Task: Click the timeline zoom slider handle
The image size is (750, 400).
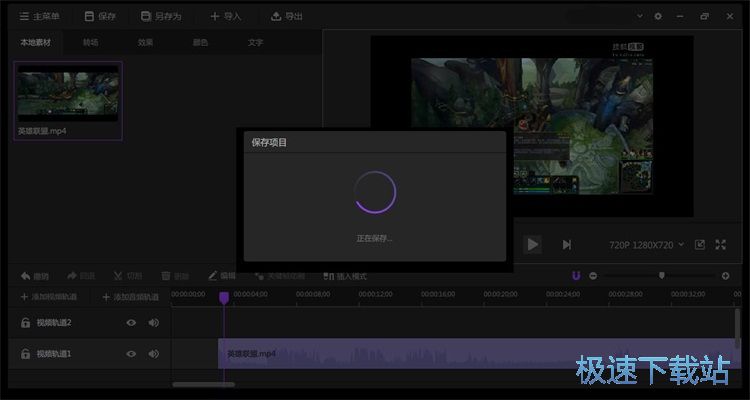Action: point(662,275)
